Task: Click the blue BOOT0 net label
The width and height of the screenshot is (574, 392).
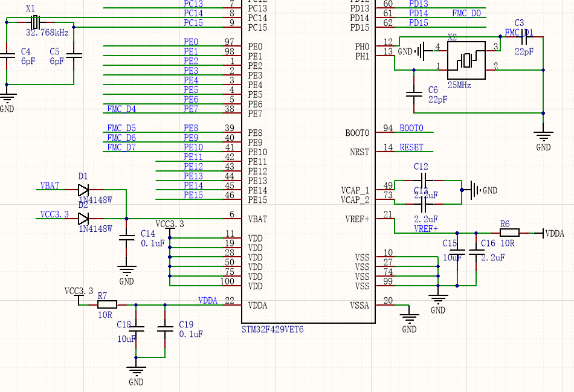Action: (x=411, y=128)
